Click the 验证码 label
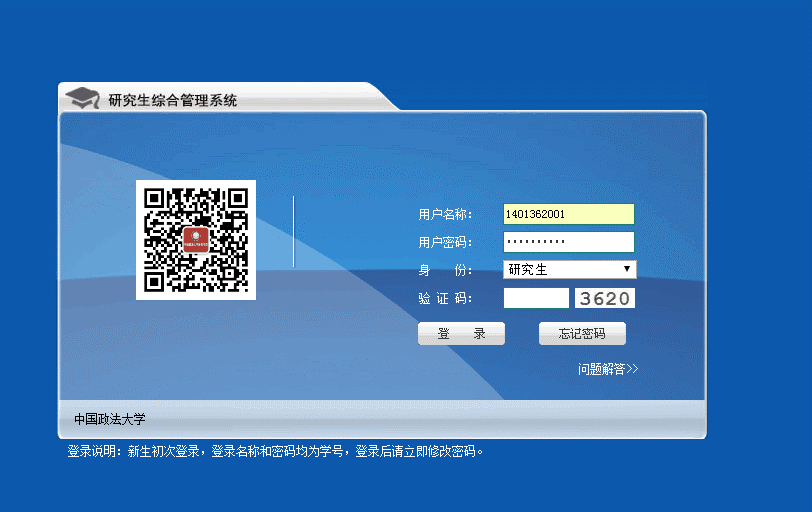Screen dimensions: 812x512 [x=445, y=298]
